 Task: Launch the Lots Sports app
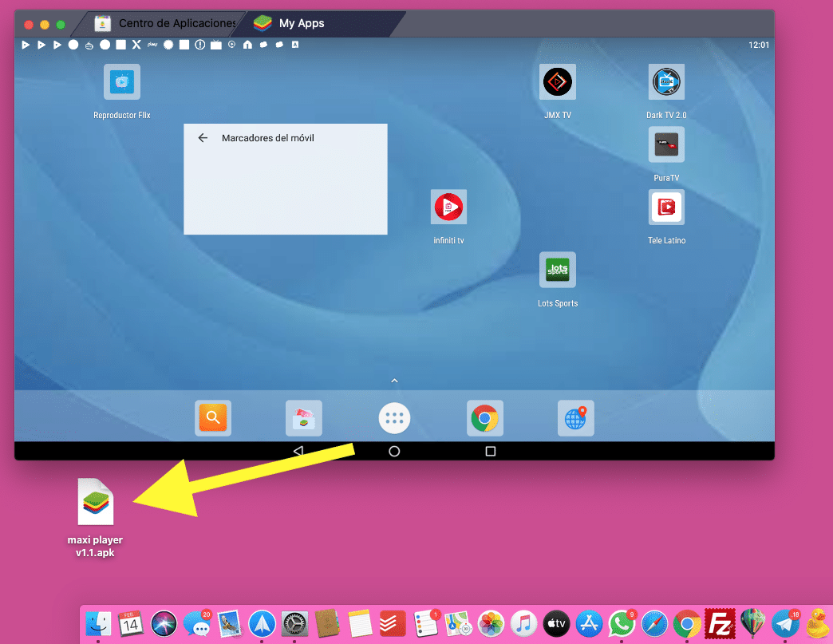557,269
